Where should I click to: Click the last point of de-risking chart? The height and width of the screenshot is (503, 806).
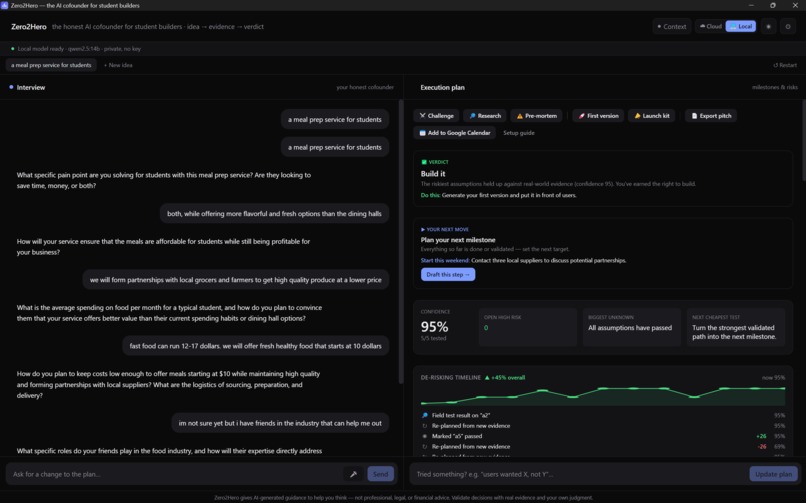(784, 388)
